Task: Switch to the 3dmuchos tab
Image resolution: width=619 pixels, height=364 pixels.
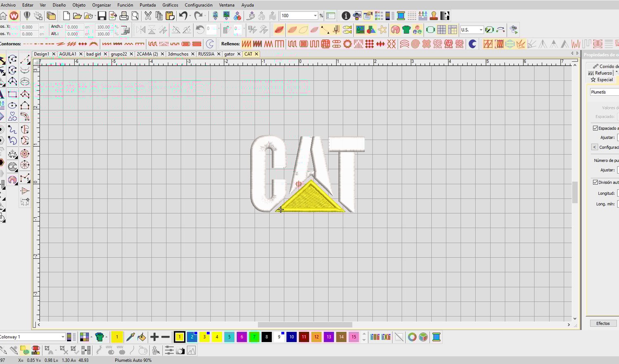Action: tap(178, 54)
